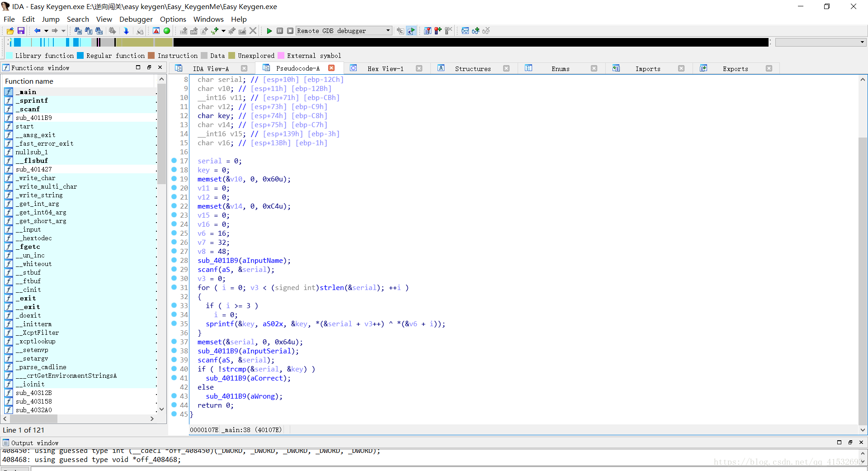Open the Jump menu
Viewport: 868px width, 471px height.
click(x=51, y=19)
